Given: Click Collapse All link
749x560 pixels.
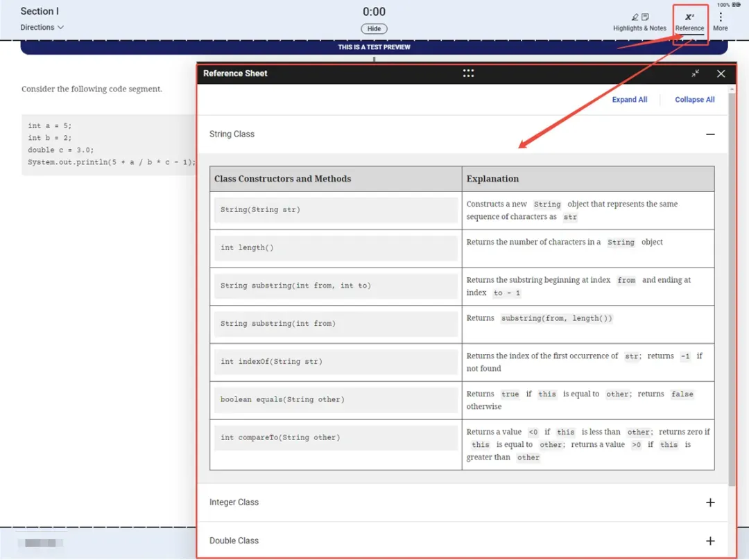Looking at the screenshot, I should [x=694, y=99].
